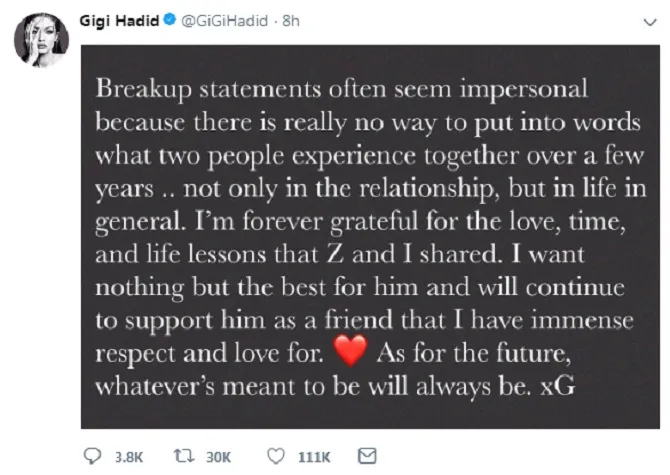The width and height of the screenshot is (670, 475).
Task: Retweet using the retweet arrows icon
Action: point(185,456)
